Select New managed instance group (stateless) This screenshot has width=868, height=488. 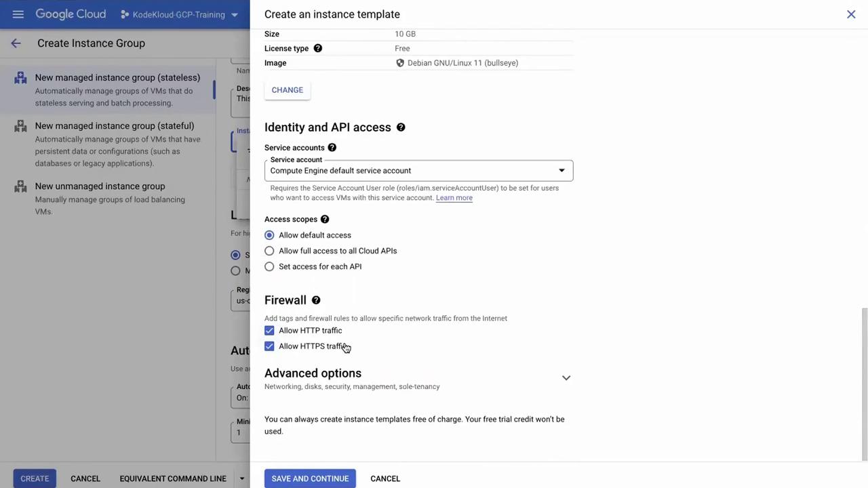coord(117,78)
